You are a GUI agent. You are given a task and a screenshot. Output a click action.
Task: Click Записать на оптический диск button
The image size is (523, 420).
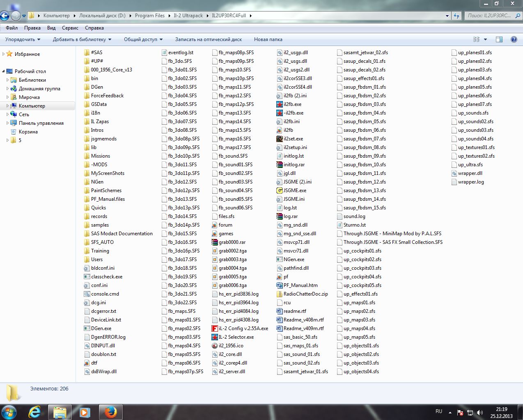209,39
